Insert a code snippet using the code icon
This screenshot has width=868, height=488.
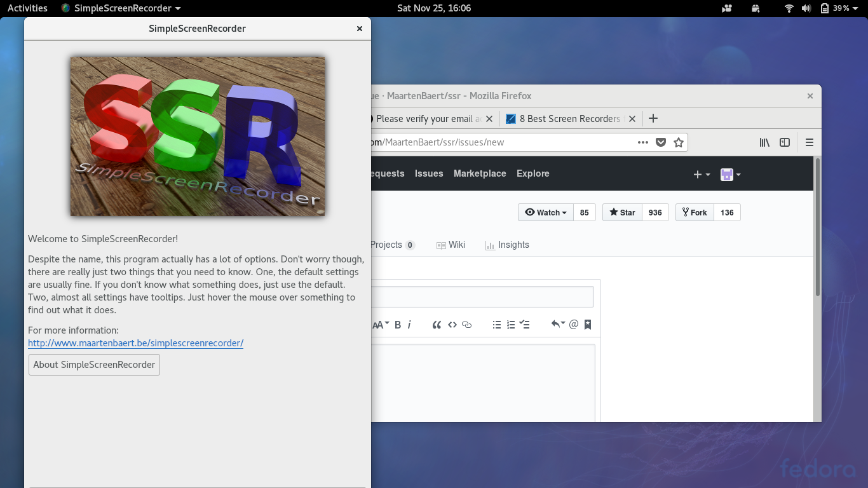coord(452,324)
